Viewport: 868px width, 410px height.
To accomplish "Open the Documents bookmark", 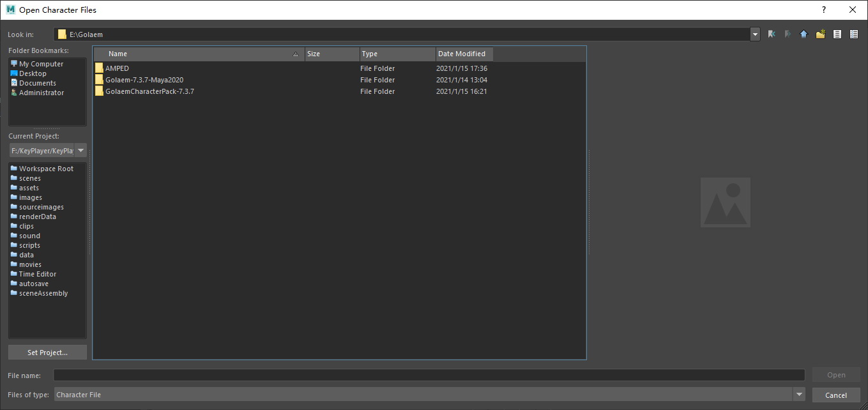I will [38, 83].
